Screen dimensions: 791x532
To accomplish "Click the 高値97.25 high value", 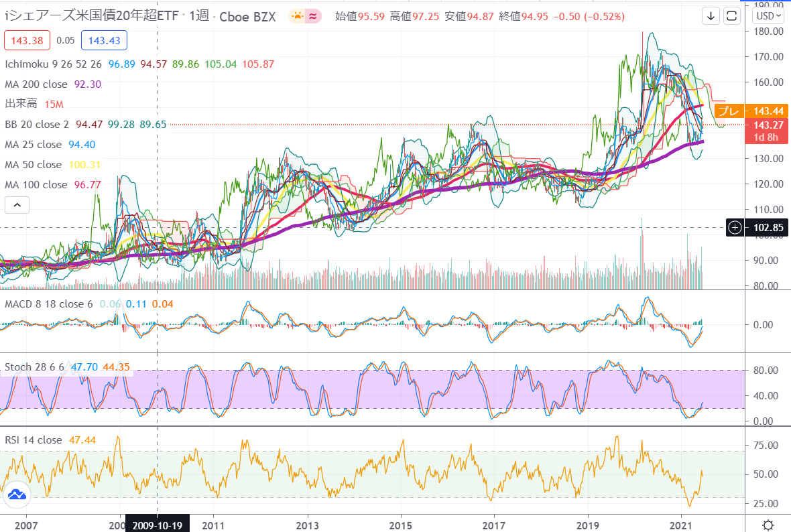I will (415, 17).
